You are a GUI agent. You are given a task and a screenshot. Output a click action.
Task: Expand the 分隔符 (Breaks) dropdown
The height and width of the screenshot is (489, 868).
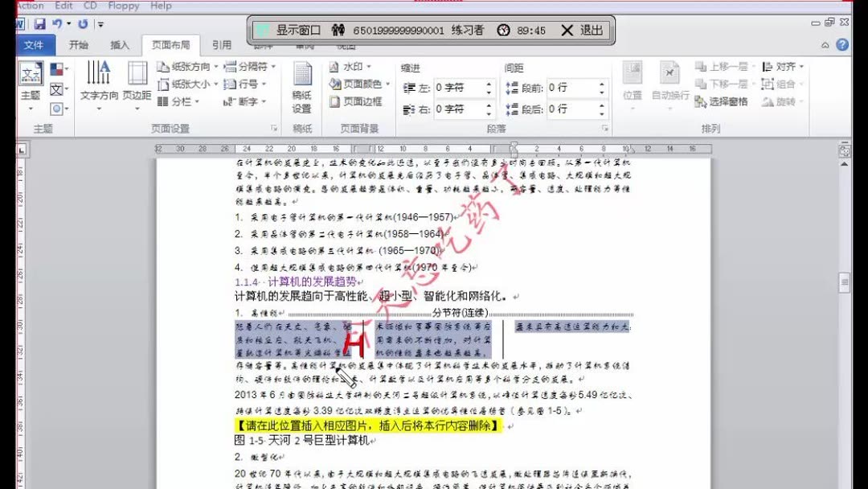tap(250, 68)
